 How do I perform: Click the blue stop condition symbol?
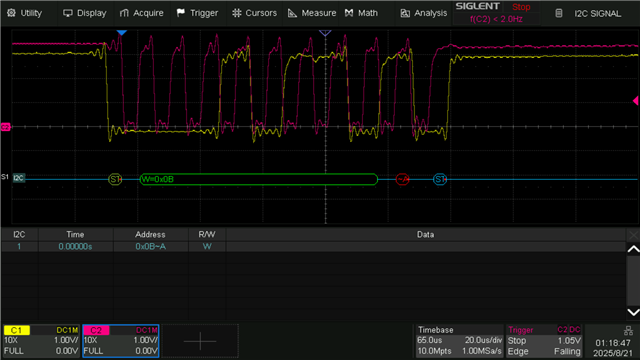[440, 179]
